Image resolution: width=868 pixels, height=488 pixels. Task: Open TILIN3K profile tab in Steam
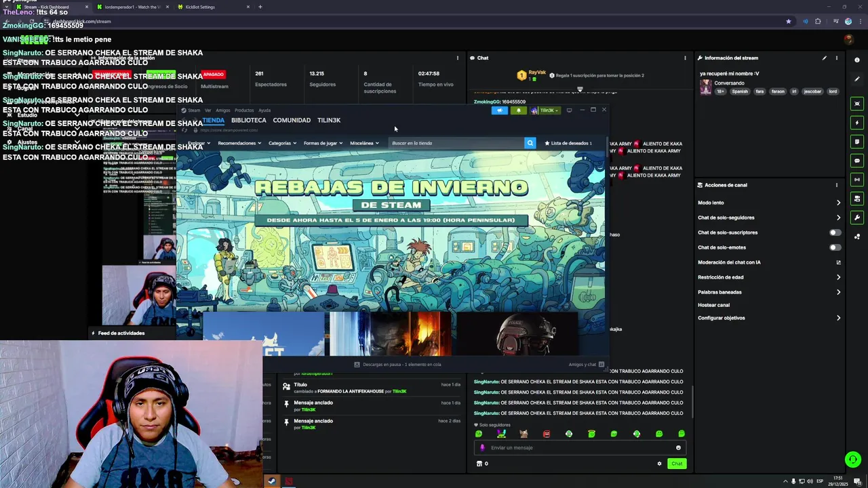[x=329, y=120]
